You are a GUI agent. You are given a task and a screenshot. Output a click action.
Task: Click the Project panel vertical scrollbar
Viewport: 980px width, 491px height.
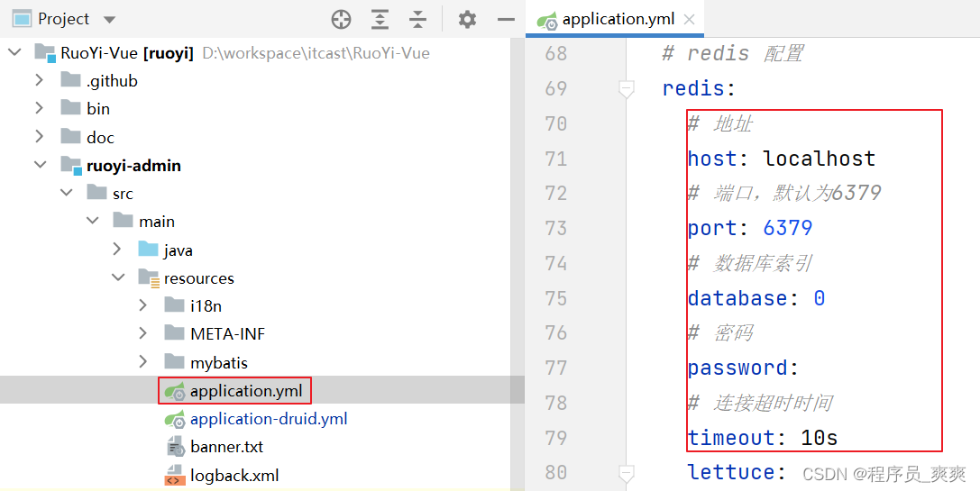(517, 264)
